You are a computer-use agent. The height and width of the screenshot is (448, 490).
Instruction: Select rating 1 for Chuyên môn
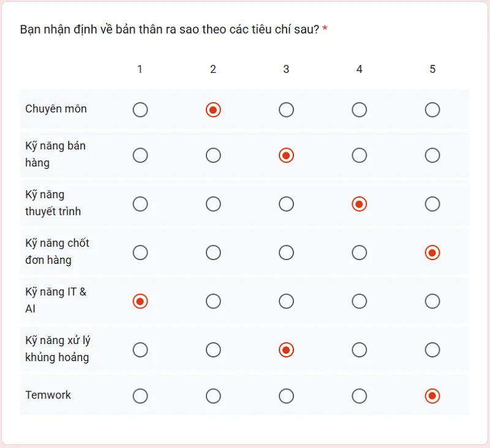point(140,110)
